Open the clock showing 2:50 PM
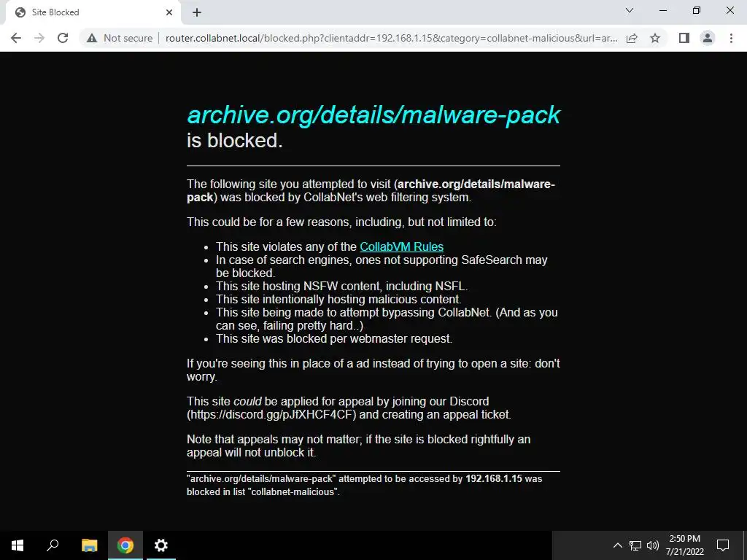747x560 pixels. pyautogui.click(x=684, y=545)
